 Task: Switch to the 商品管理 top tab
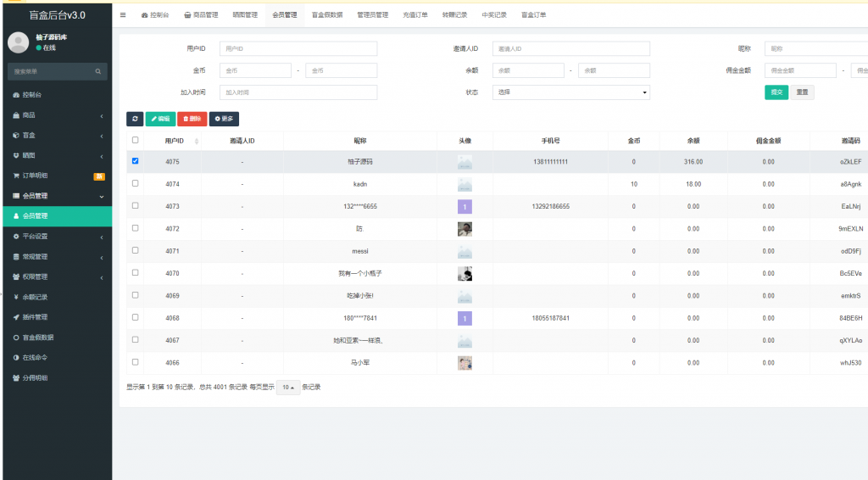201,15
